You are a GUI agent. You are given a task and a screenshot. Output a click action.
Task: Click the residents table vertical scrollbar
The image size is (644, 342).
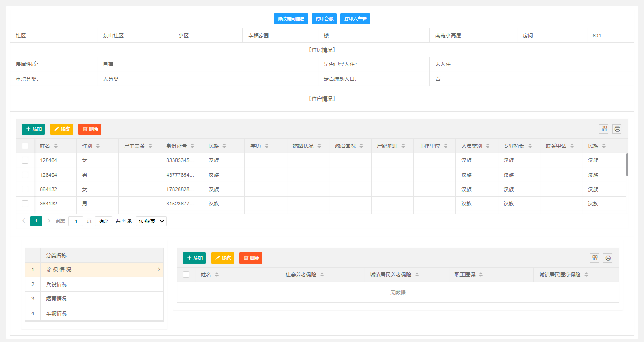(626, 165)
